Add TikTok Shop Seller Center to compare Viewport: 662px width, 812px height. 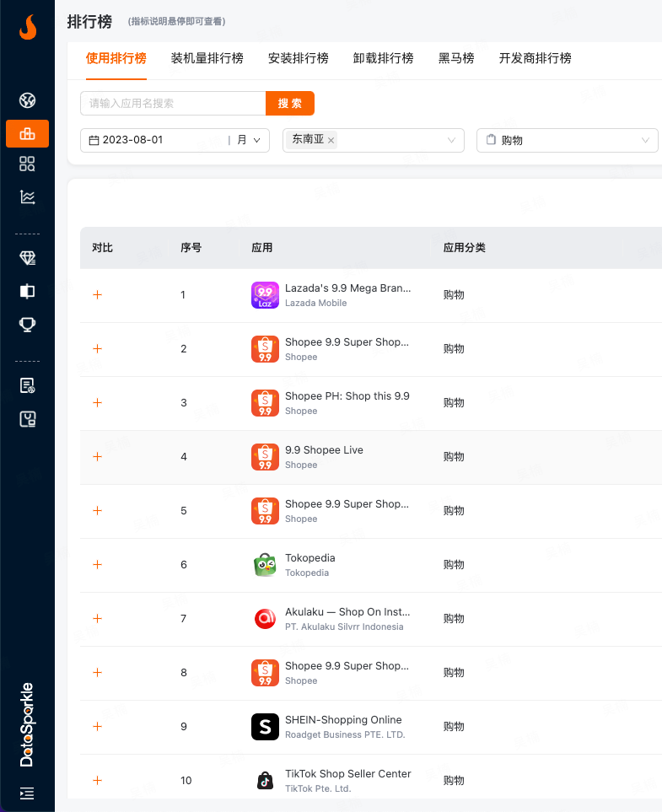(x=97, y=781)
